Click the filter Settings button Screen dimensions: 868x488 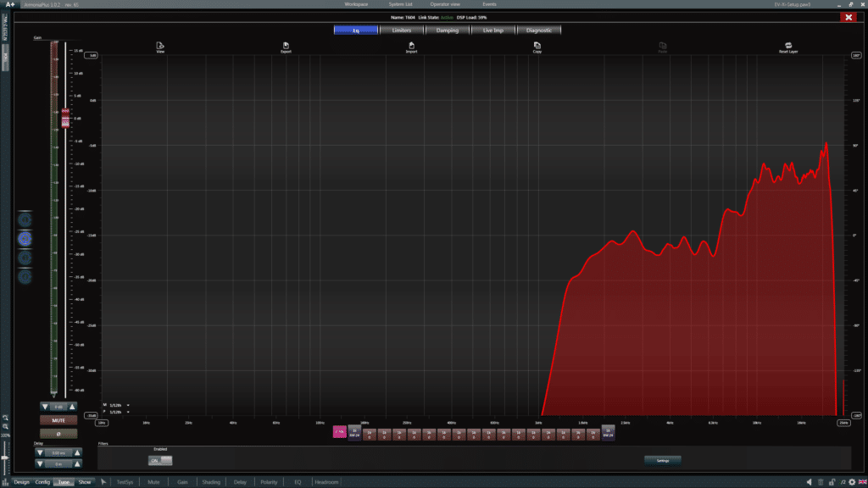point(662,461)
